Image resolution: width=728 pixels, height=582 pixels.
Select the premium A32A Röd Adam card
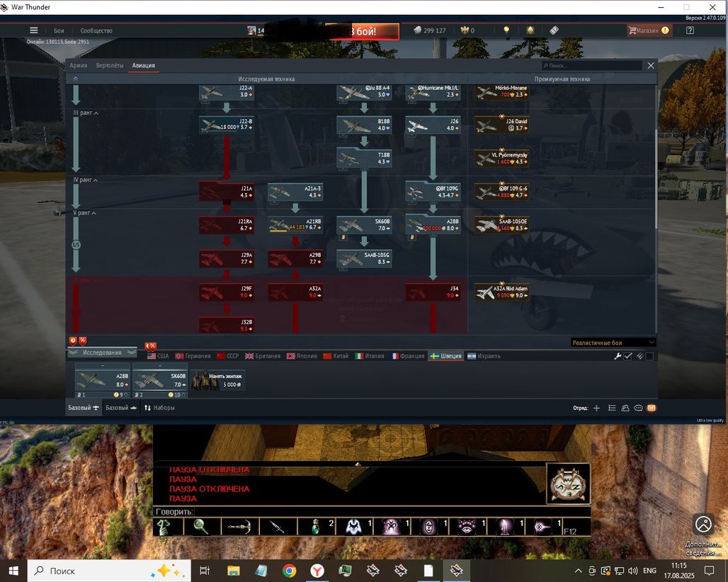pos(501,292)
